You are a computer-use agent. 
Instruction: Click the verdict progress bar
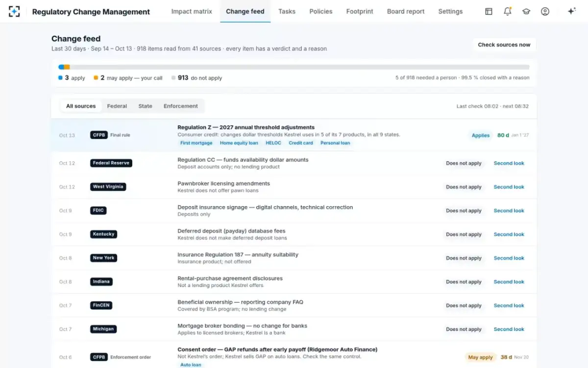click(294, 67)
